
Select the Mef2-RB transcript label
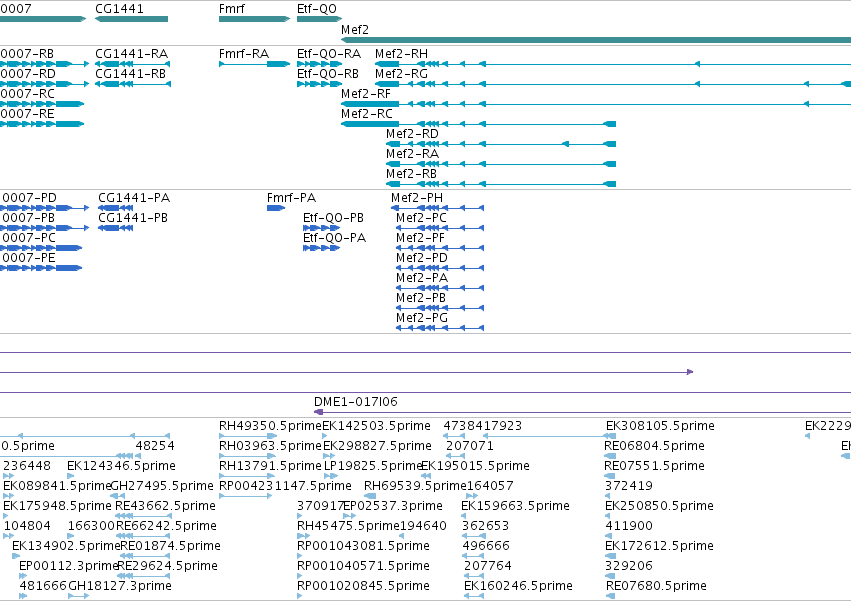pos(411,174)
